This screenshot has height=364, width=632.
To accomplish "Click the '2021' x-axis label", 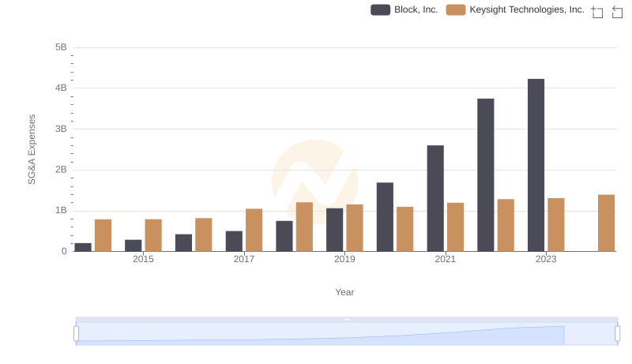I will 445,259.
